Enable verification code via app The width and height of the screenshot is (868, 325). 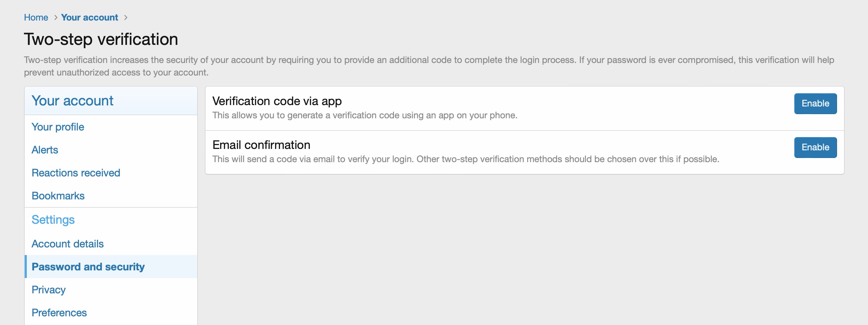click(815, 104)
